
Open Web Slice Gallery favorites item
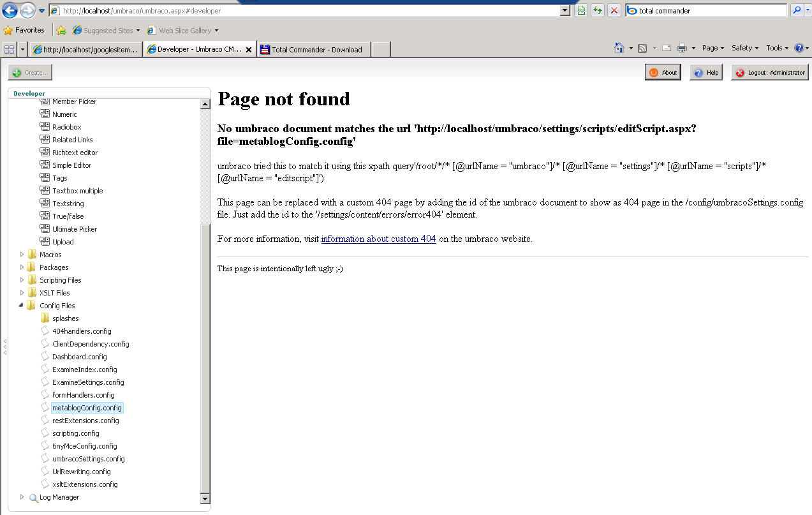[x=182, y=30]
